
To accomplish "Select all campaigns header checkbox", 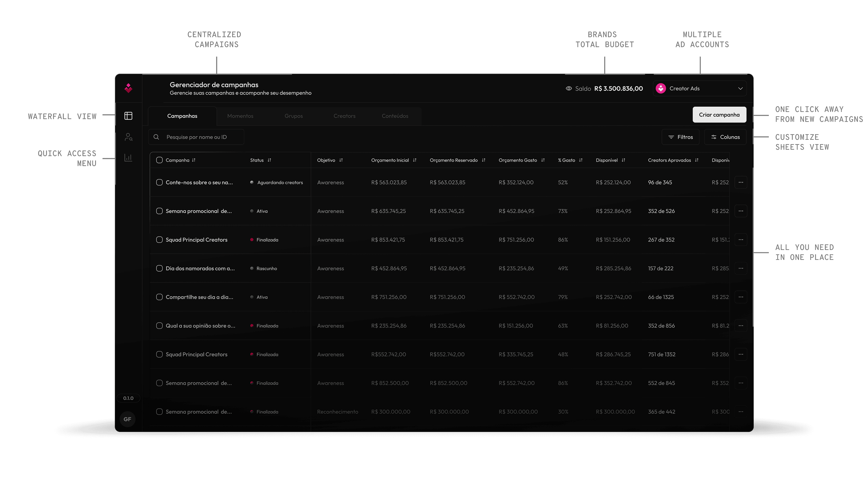I will tap(159, 160).
